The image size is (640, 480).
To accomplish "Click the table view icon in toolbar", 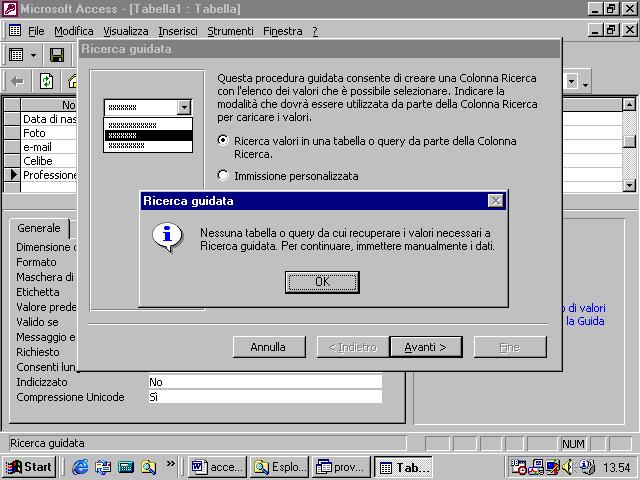I will pyautogui.click(x=16, y=55).
